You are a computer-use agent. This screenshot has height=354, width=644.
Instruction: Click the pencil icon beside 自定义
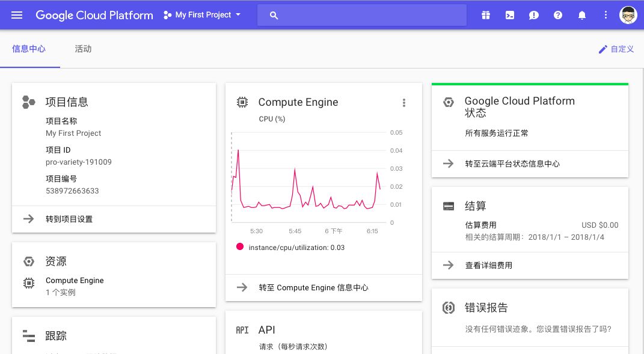click(603, 49)
